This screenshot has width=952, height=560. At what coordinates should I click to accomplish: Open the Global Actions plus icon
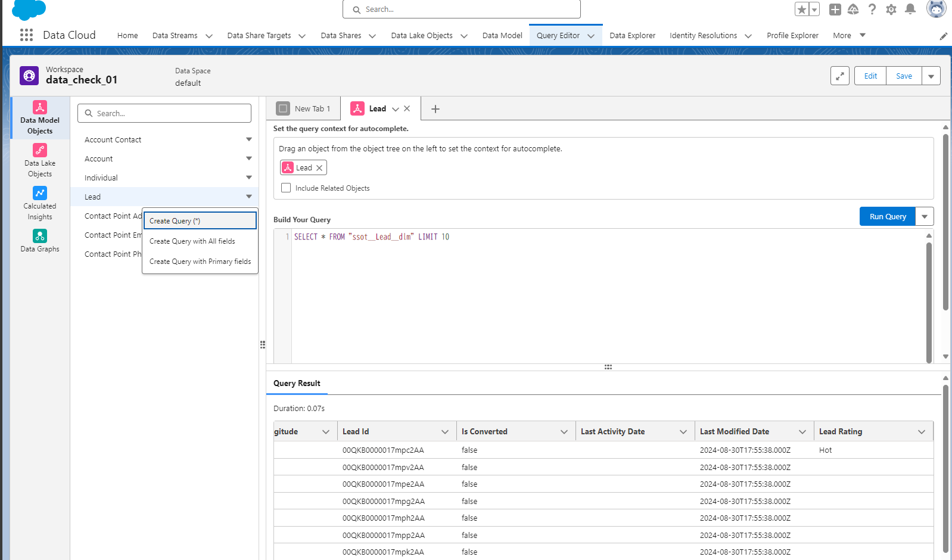tap(835, 10)
